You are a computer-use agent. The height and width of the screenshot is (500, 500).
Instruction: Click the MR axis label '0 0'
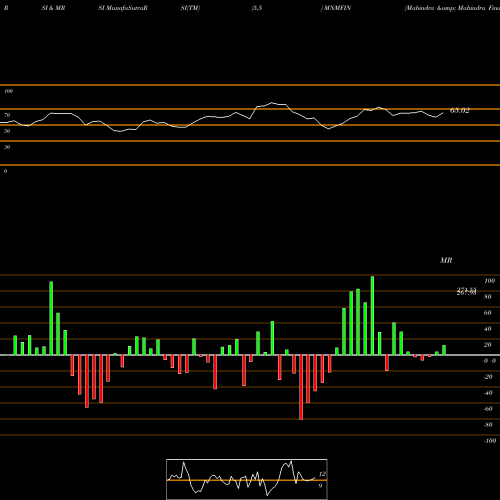coord(490,361)
